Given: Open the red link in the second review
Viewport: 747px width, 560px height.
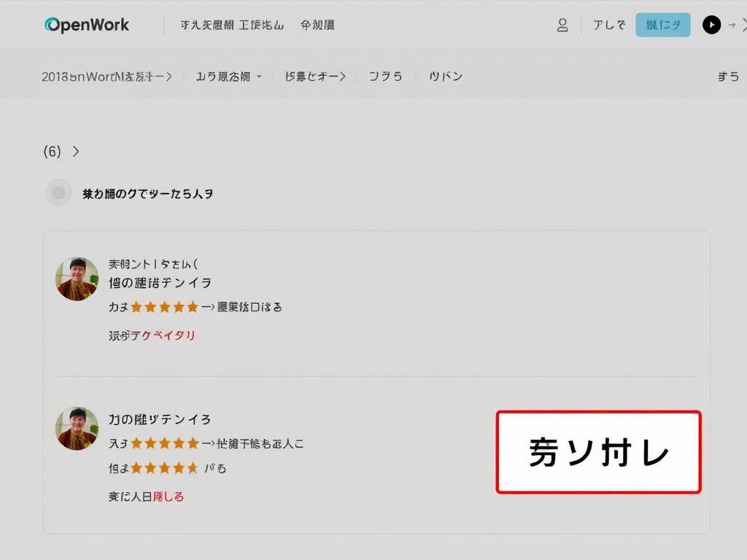Looking at the screenshot, I should (169, 497).
